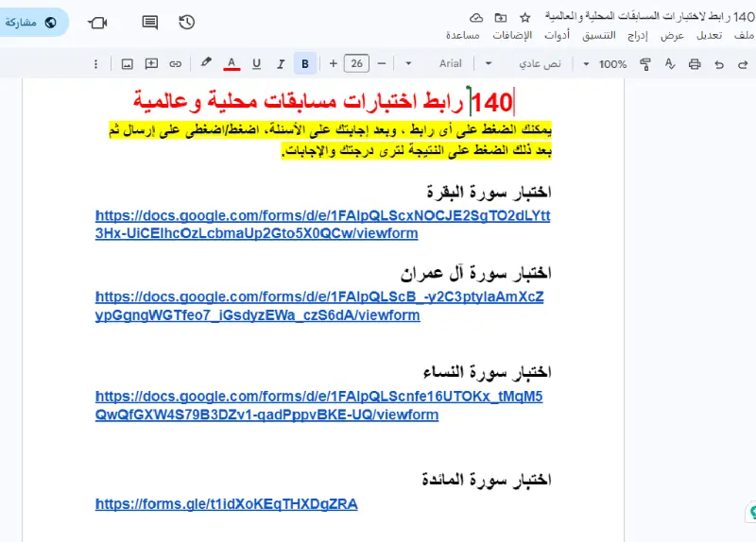Viewport: 756px width, 542px height.
Task: Print the document
Action: click(x=695, y=63)
